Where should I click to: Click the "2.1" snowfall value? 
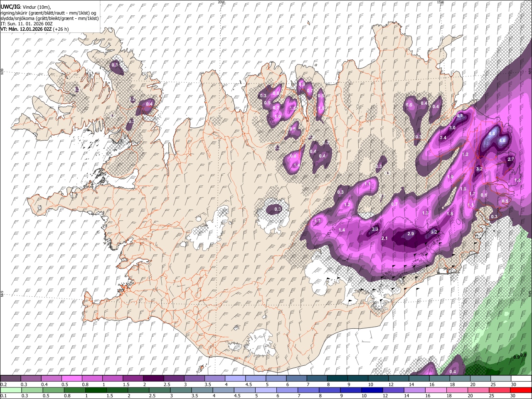384,239
